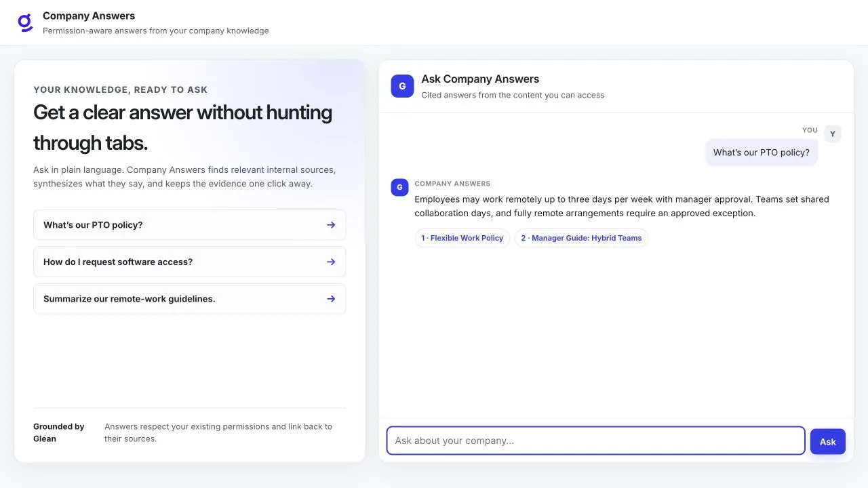
Task: Click "Cited answers from the content" subtitle
Action: click(x=513, y=96)
